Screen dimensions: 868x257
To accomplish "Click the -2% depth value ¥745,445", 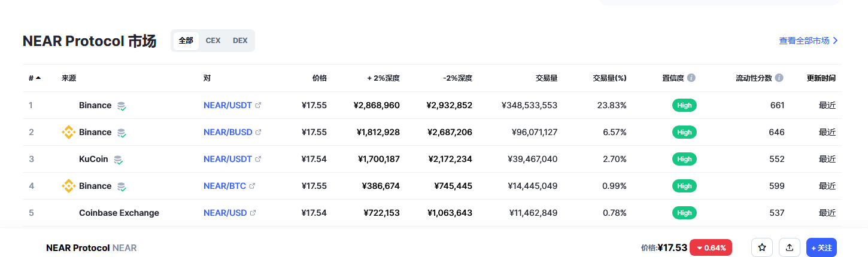I will (453, 186).
